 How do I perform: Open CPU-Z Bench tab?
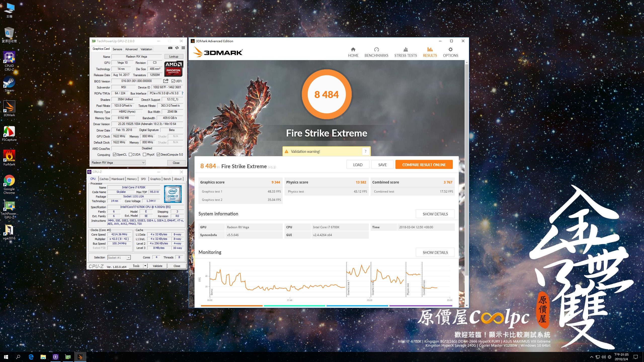[167, 179]
